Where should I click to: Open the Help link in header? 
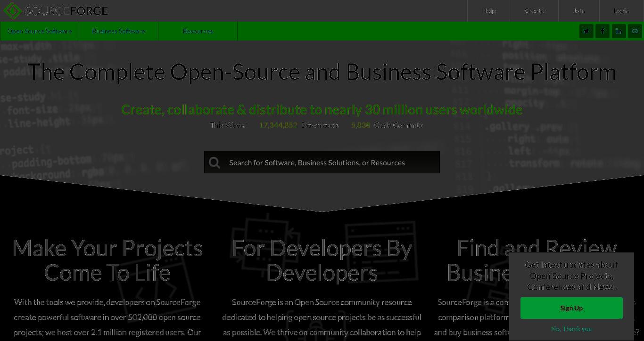click(x=489, y=10)
